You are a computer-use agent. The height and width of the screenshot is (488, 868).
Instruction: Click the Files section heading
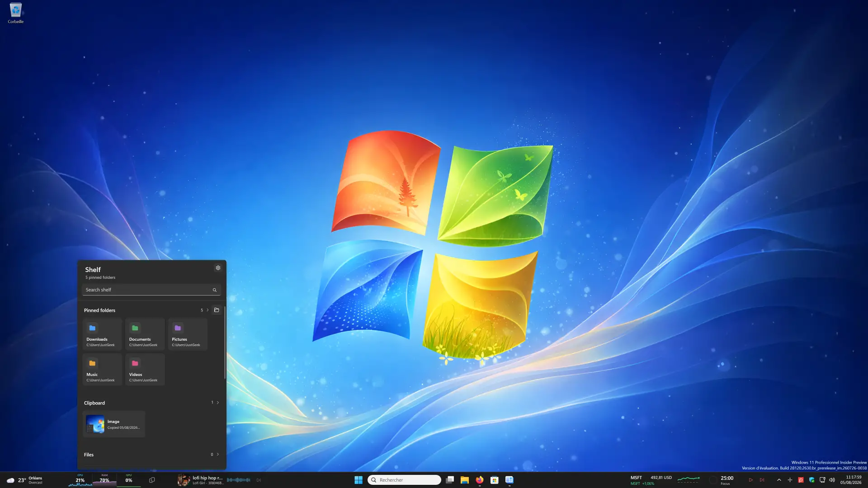[89, 455]
